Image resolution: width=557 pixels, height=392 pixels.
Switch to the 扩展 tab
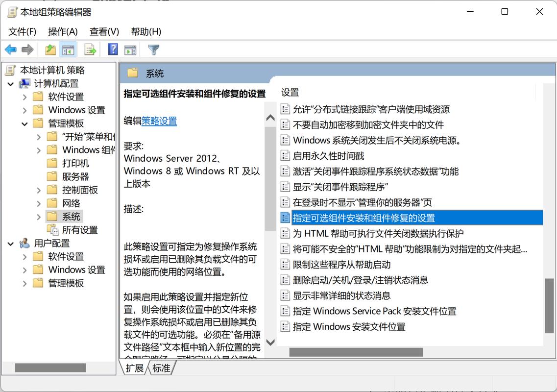coord(135,368)
